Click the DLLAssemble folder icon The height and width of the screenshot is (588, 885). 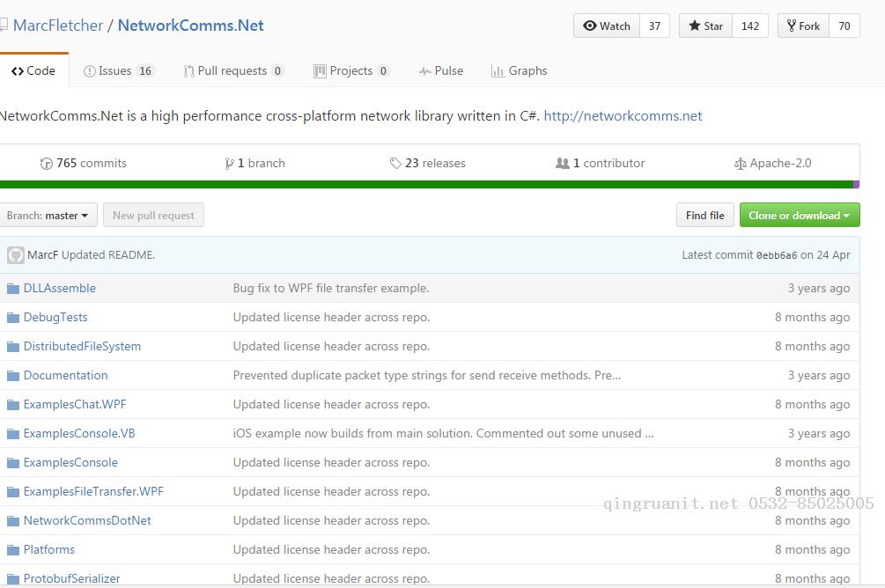13,289
